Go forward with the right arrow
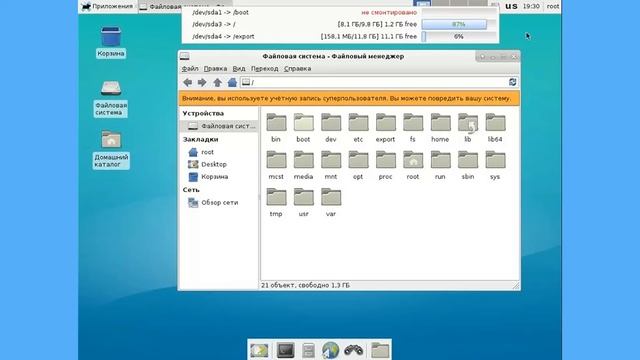This screenshot has height=360, width=640. point(202,82)
